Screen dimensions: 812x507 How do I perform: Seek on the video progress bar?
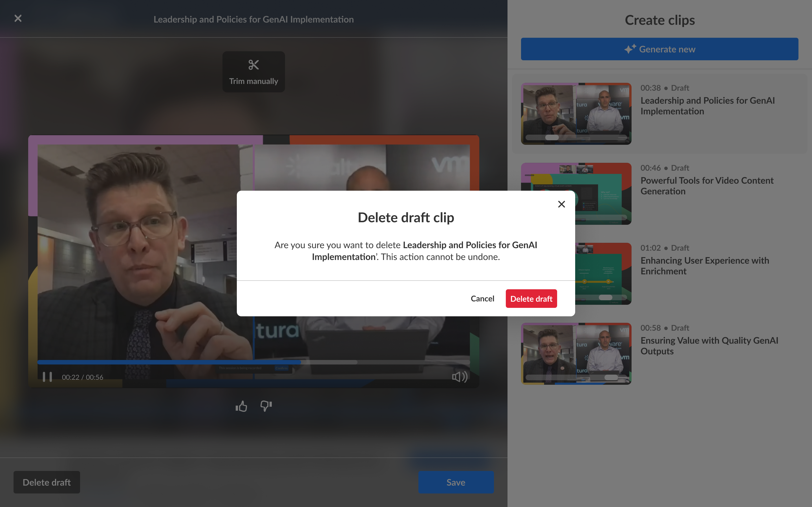coord(254,362)
